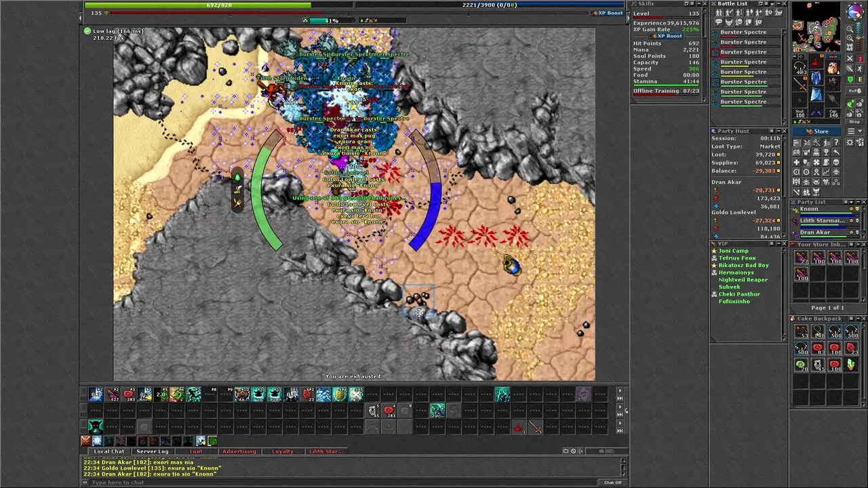This screenshot has width=868, height=488.
Task: Open the Store button
Action: 816,131
